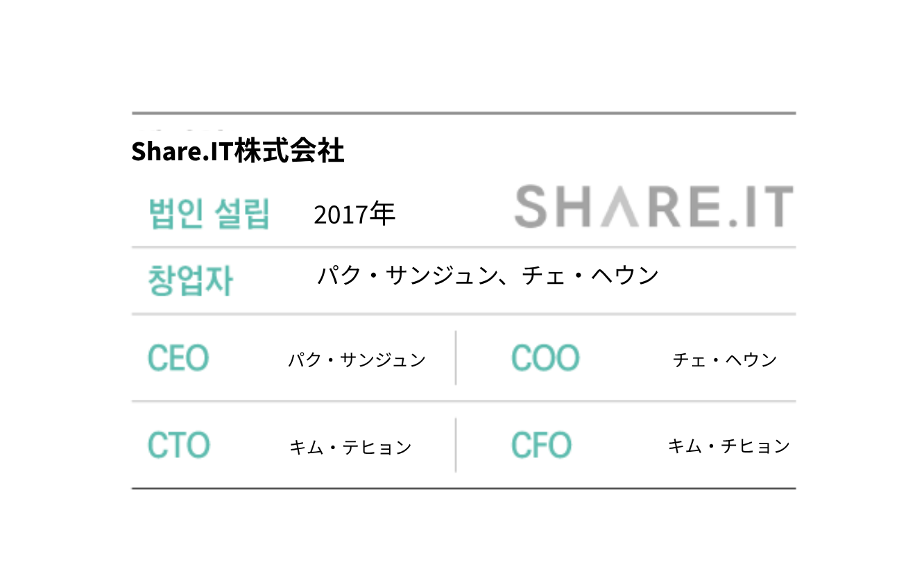Click the COO label
Viewport: 924px width, 583px height.
click(545, 359)
